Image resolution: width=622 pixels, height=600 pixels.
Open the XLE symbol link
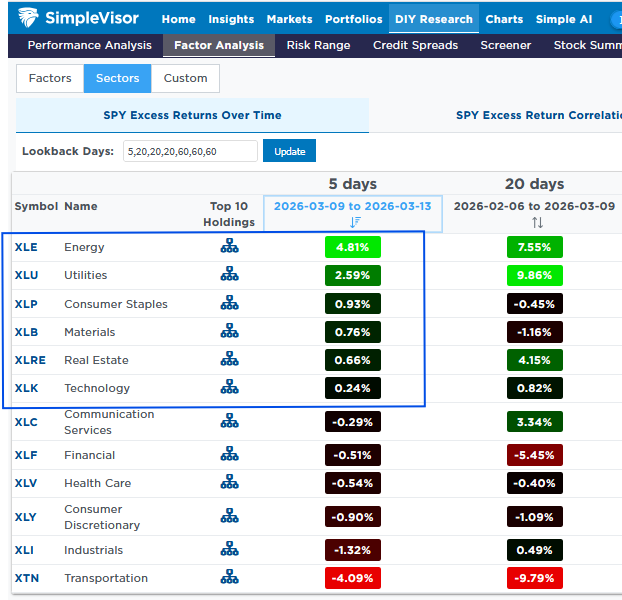(x=26, y=248)
